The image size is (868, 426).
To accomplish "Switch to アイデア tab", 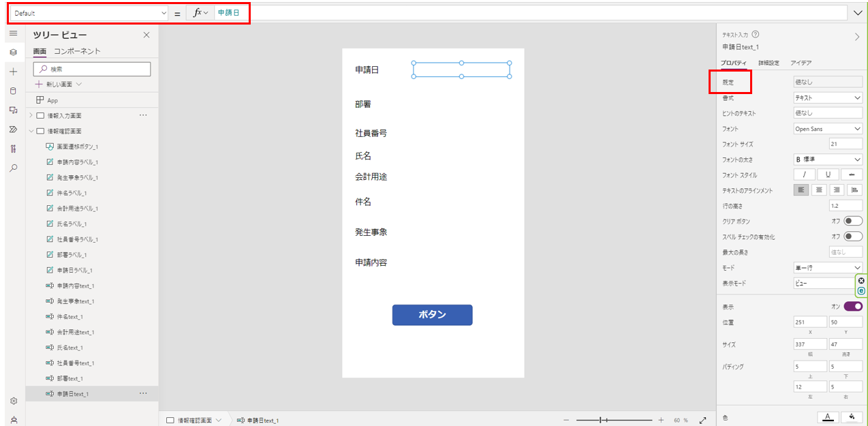I will (801, 63).
